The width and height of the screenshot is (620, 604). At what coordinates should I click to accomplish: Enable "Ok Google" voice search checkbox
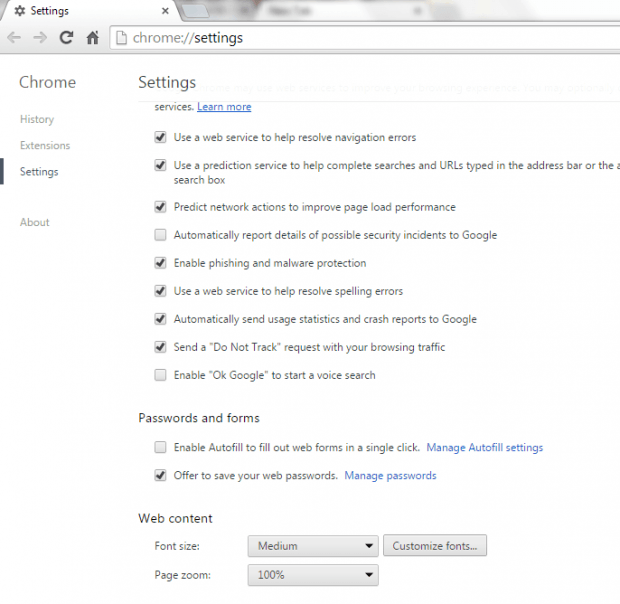coord(160,375)
